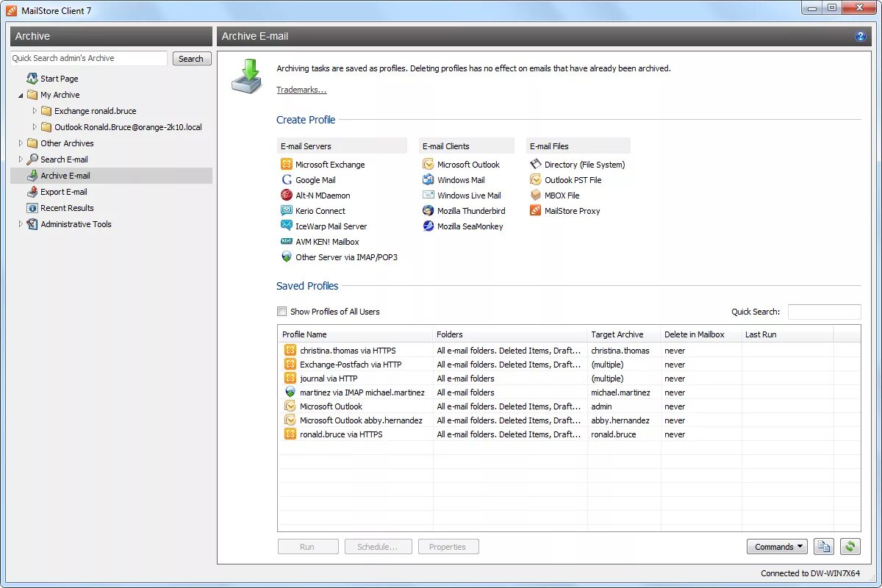Sort by the Folders column header
The image size is (882, 588).
[510, 334]
